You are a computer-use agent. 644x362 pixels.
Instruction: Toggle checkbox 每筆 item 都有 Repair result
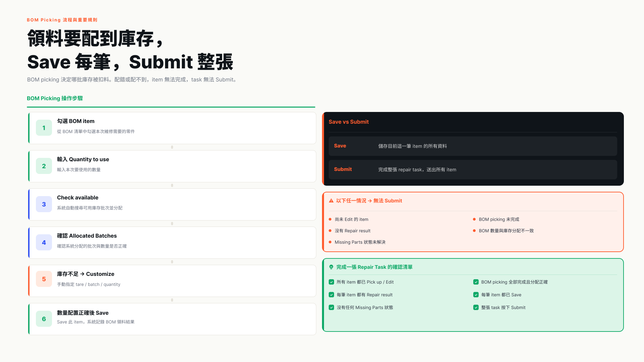(331, 295)
